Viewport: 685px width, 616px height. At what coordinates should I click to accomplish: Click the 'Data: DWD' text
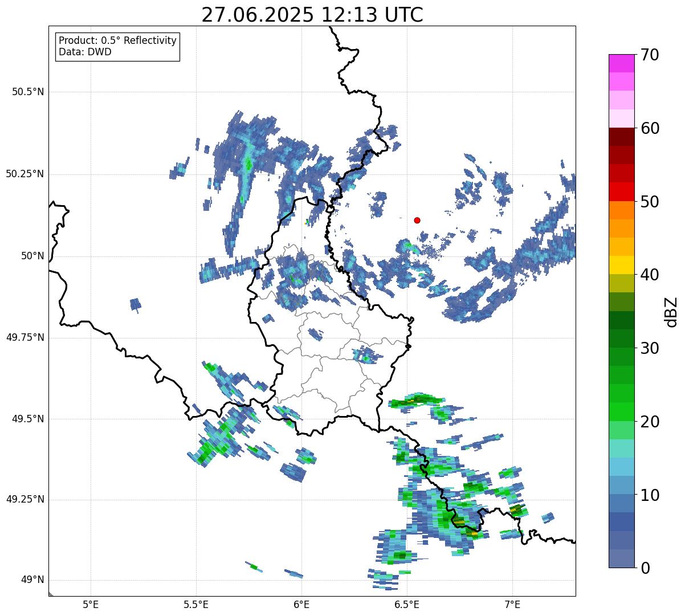[85, 52]
